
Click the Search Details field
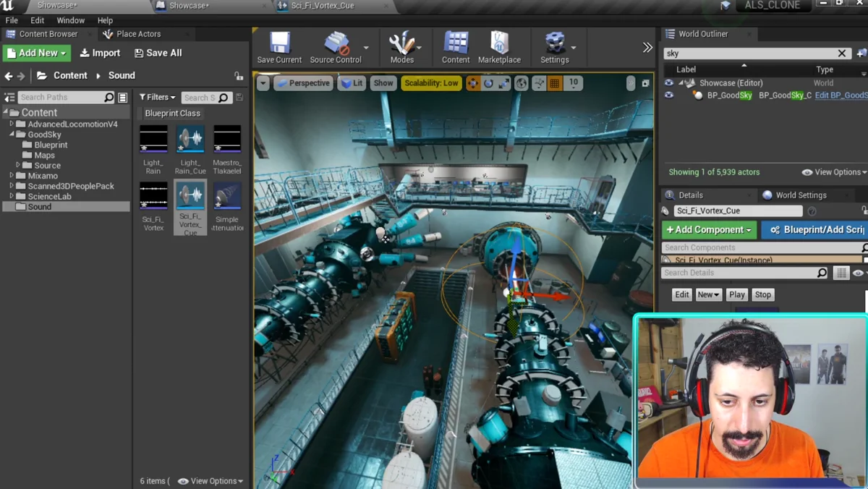coord(745,273)
